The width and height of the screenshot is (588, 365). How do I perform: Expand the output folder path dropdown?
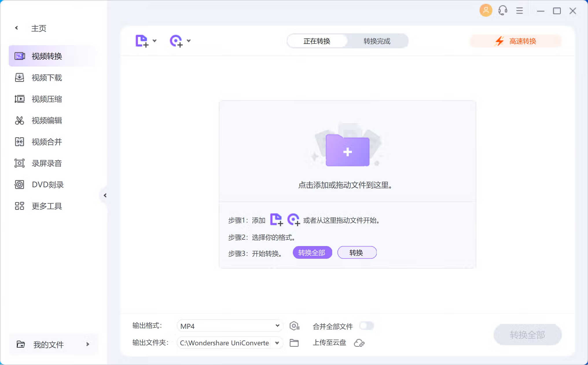click(277, 343)
